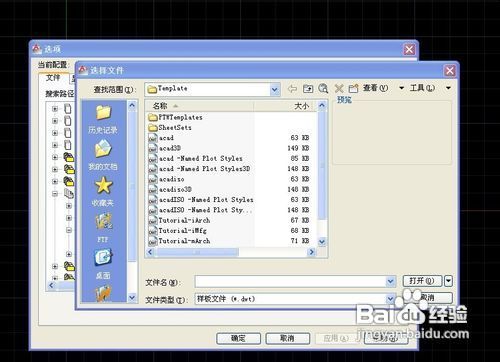The width and height of the screenshot is (500, 362).
Task: Select the acad3D template file
Action: (x=165, y=148)
